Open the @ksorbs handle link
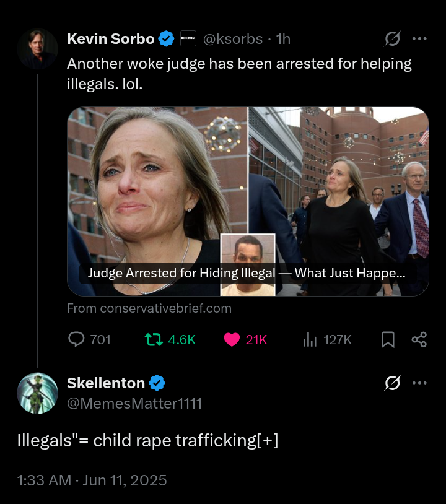This screenshot has width=446, height=504. coord(233,39)
